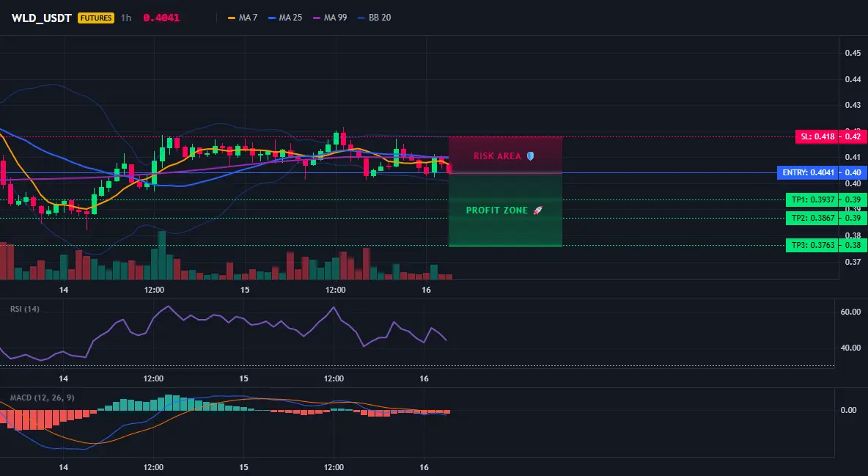This screenshot has width=868, height=476.
Task: Click the TP3: 0.3763 label
Action: tap(812, 246)
